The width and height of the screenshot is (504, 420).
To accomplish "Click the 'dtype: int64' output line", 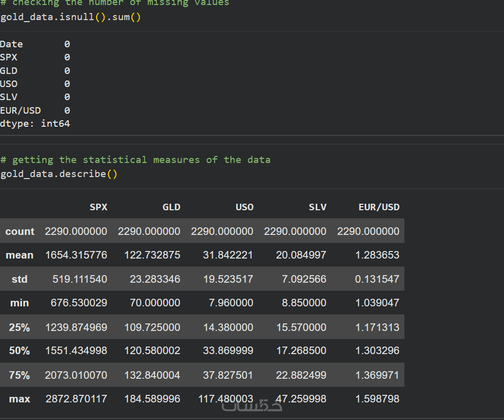I will click(x=35, y=124).
